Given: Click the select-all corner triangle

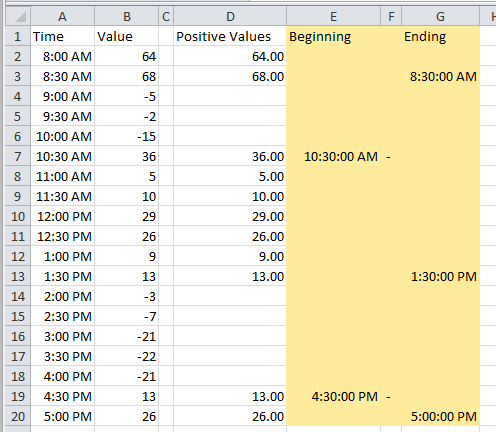Looking at the screenshot, I should pyautogui.click(x=18, y=16).
